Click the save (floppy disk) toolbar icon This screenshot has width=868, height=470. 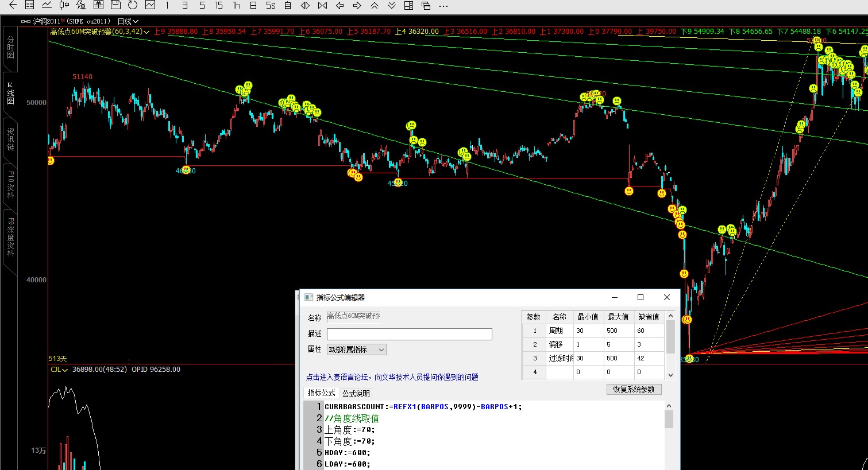(115, 5)
